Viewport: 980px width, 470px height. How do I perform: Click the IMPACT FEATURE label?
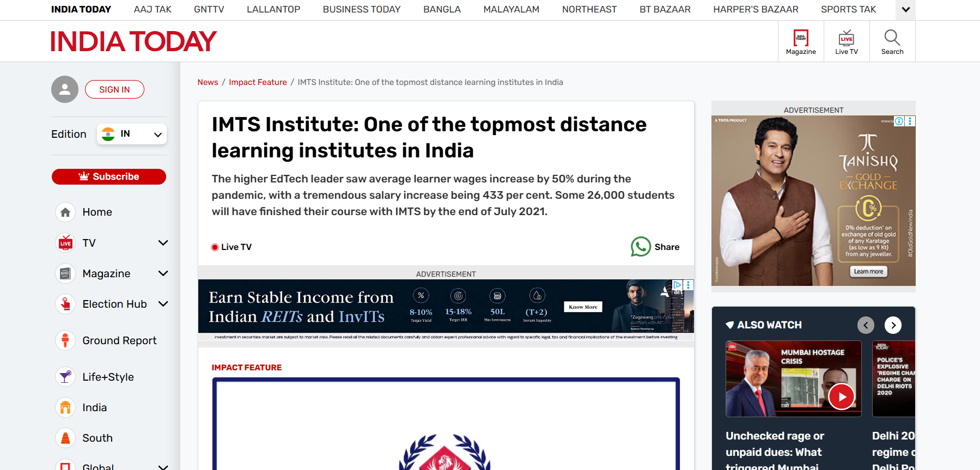click(247, 368)
